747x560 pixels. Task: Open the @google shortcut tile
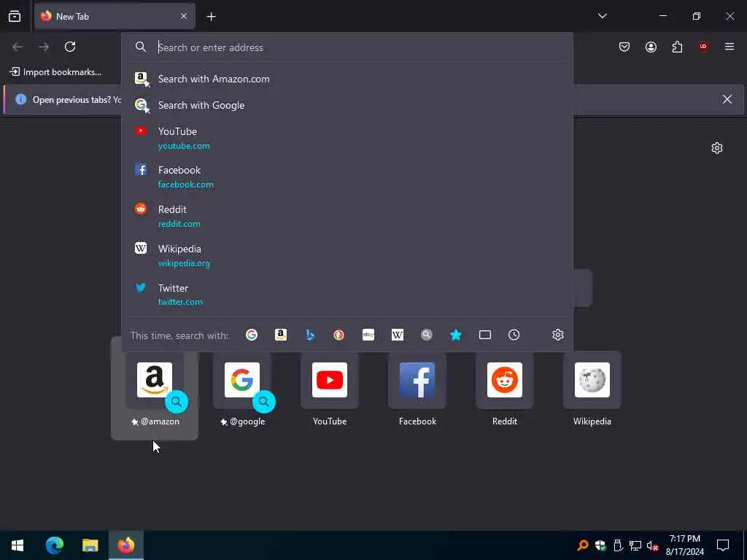[242, 389]
